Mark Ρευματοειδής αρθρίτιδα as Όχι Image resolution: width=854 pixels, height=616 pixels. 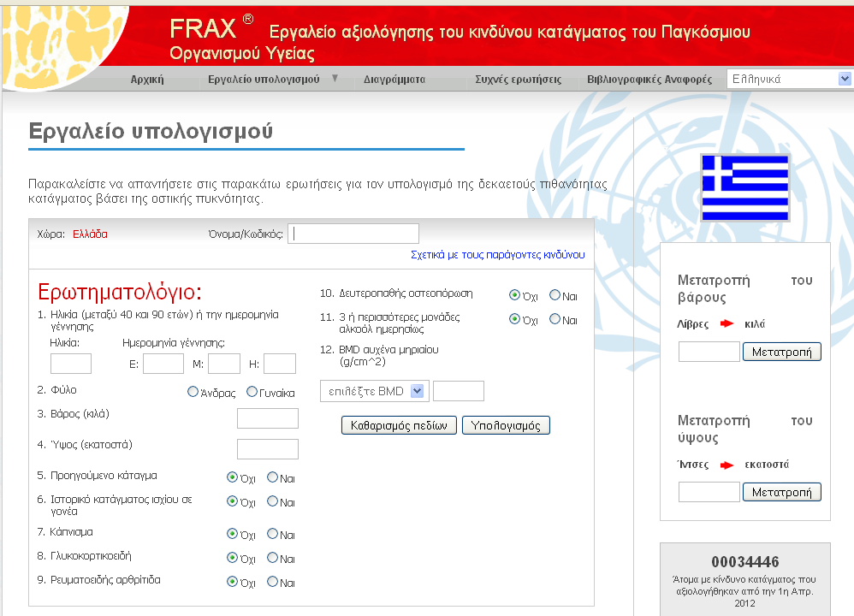pyautogui.click(x=232, y=582)
